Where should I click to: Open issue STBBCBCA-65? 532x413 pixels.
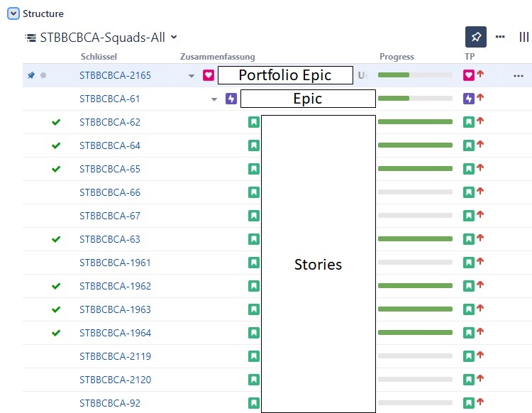pos(109,169)
